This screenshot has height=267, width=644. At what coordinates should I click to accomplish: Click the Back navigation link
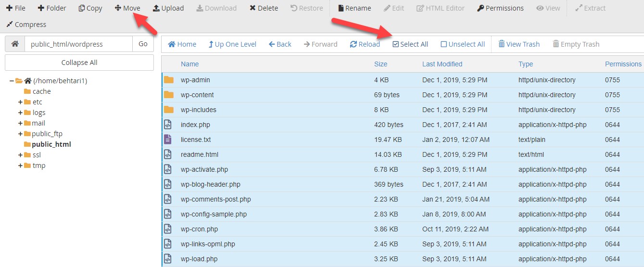280,44
